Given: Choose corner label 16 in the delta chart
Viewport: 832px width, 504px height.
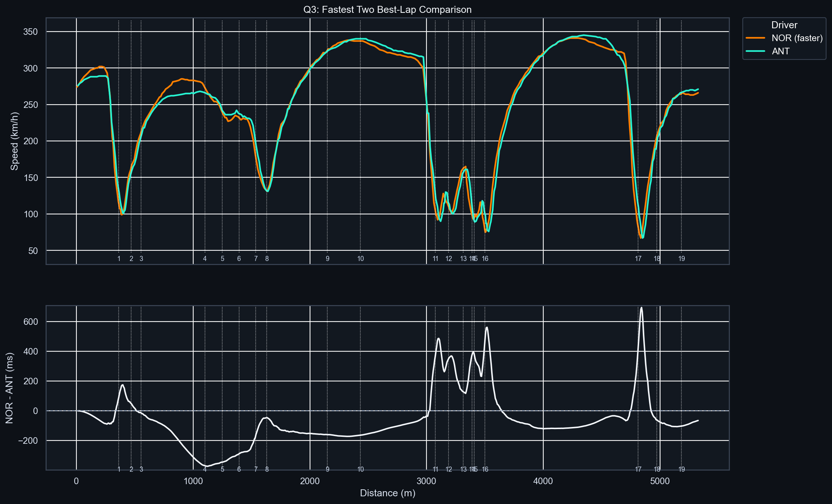Looking at the screenshot, I should (485, 469).
